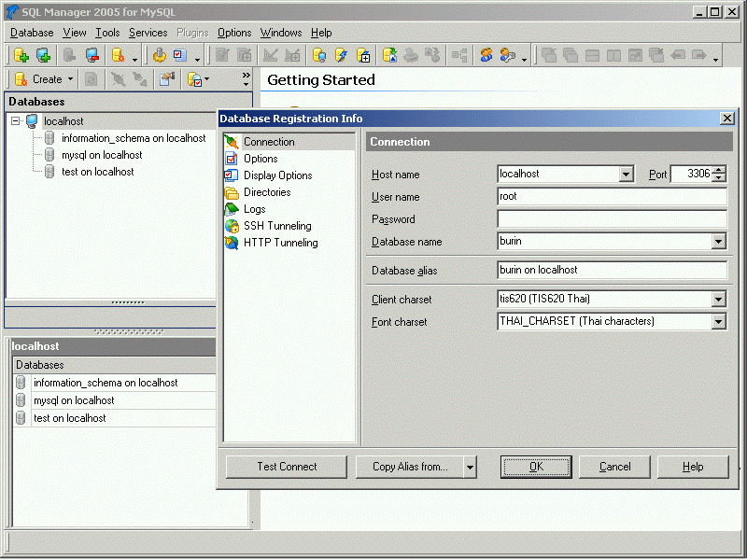
Task: Click the new database object icon in the top toolbar
Action: 119,55
